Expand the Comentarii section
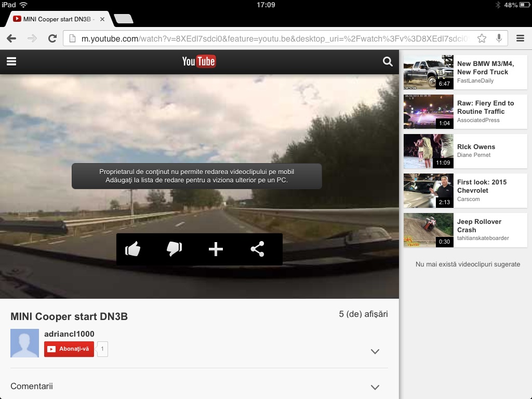Screen dimensions: 532x399 point(375,387)
